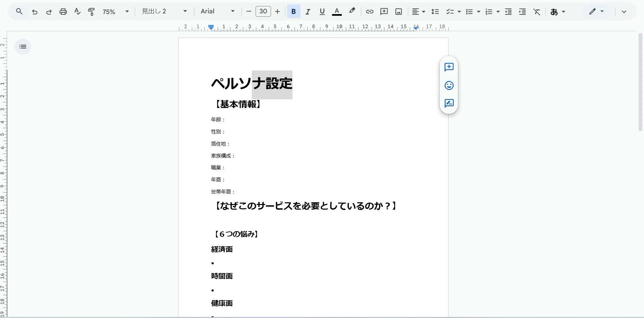Collapse the menus with the chevron
644x318 pixels.
click(x=624, y=12)
